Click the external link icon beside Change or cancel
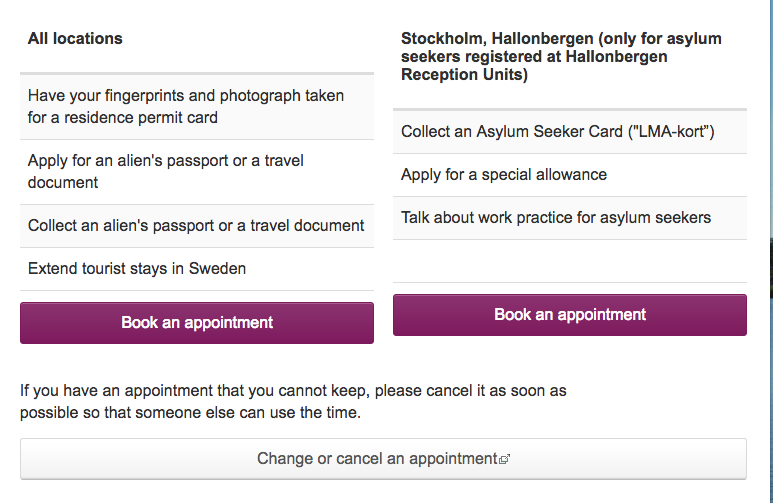The image size is (773, 503). (x=505, y=460)
